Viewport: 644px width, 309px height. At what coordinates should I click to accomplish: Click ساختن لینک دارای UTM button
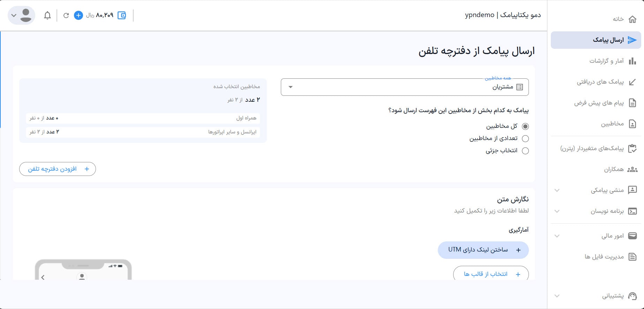coord(483,250)
